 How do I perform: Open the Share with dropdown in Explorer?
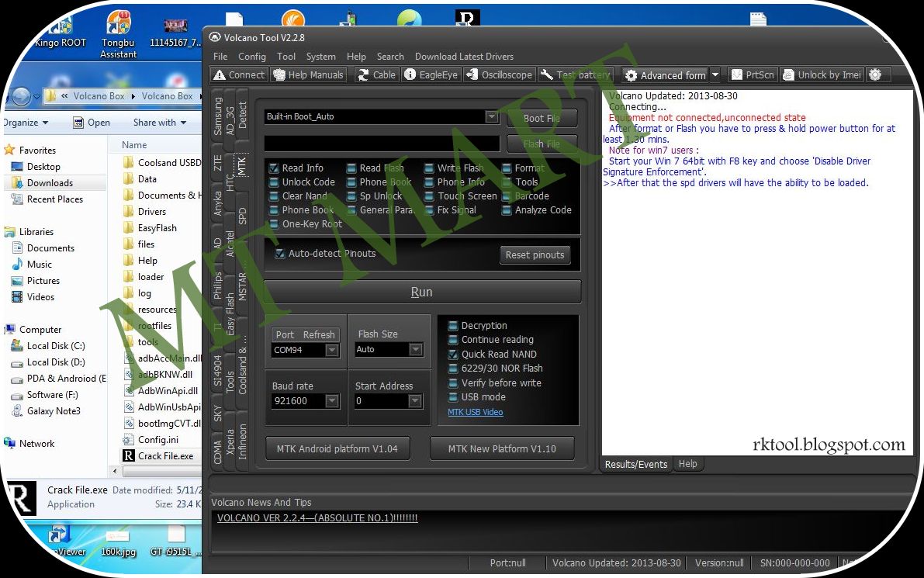(x=160, y=123)
